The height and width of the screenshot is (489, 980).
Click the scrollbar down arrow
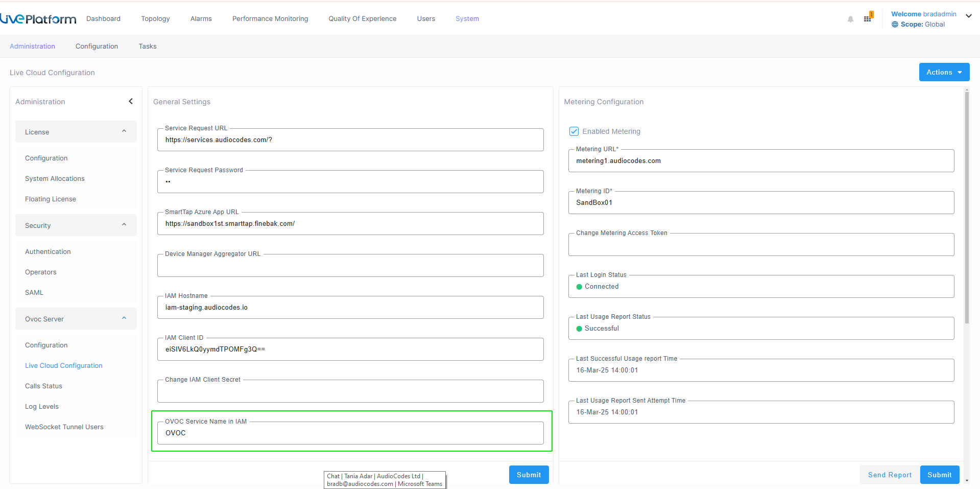(967, 480)
